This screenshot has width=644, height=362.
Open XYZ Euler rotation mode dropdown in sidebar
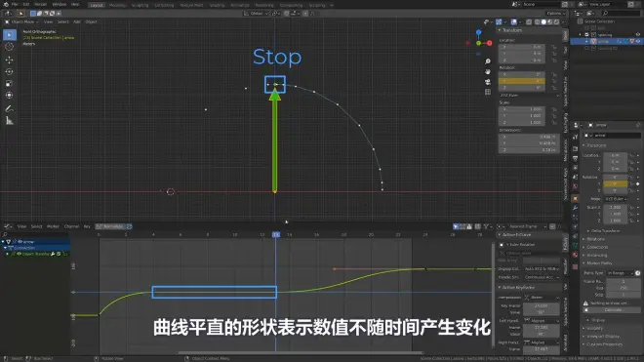(x=529, y=96)
